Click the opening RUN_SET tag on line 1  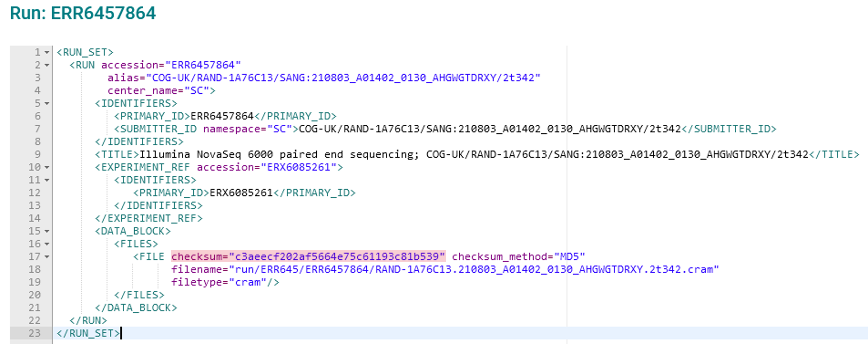[x=85, y=52]
